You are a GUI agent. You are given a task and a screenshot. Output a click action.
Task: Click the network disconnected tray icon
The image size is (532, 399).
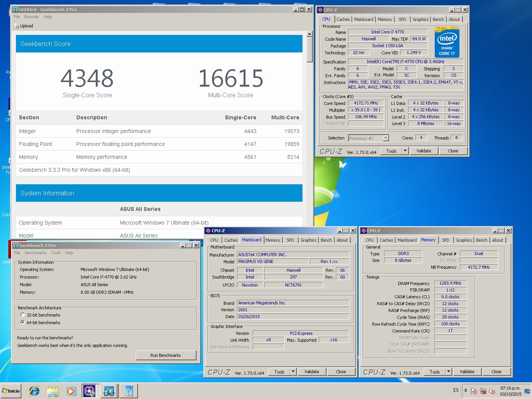point(483,391)
